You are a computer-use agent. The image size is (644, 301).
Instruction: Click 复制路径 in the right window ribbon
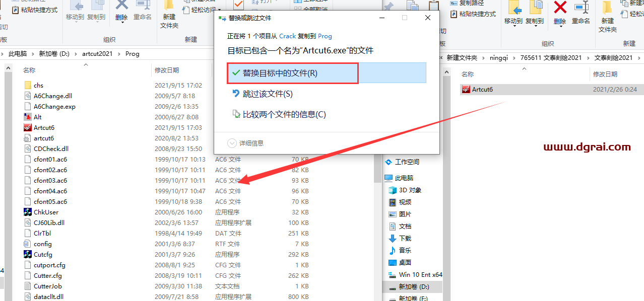click(468, 3)
